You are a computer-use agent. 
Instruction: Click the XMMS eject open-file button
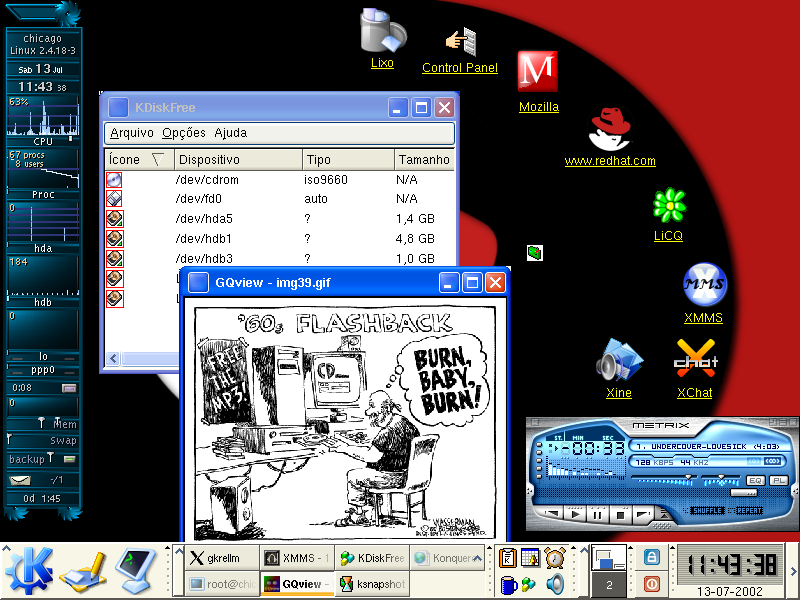(x=664, y=514)
